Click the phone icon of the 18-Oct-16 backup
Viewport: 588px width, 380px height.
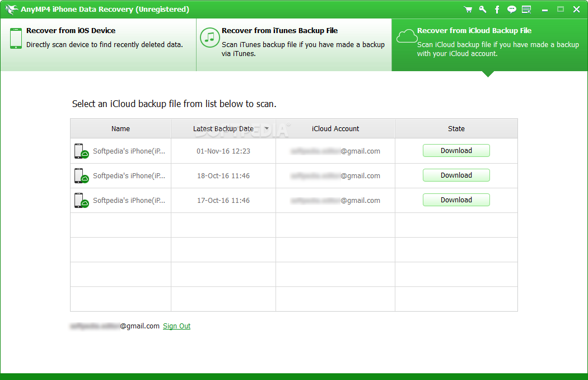(x=81, y=176)
